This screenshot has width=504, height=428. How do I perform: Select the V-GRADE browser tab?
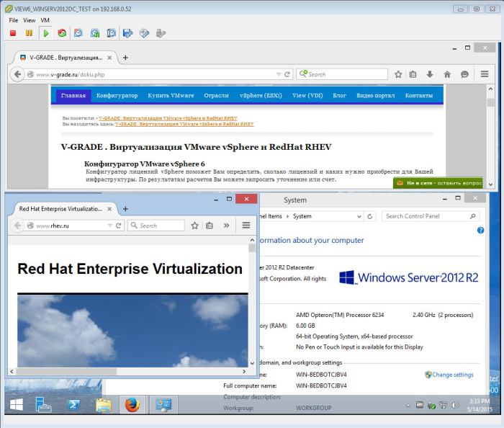(x=66, y=58)
